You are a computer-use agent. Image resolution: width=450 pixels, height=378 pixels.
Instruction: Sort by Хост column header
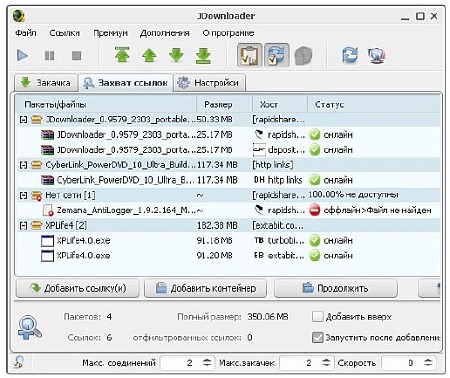280,104
